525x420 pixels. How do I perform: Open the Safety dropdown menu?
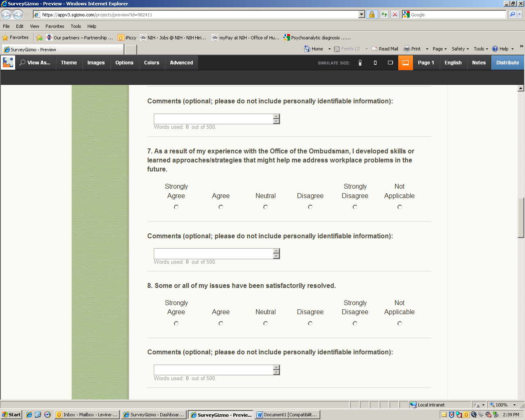click(x=460, y=49)
